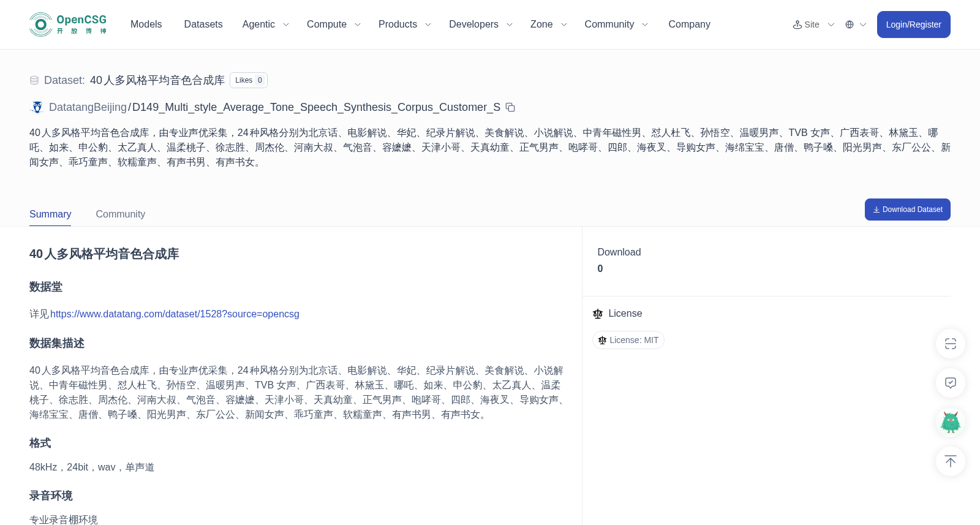Click the 48kHz, 24bit, wav format text
The width and height of the screenshot is (980, 525).
[92, 467]
